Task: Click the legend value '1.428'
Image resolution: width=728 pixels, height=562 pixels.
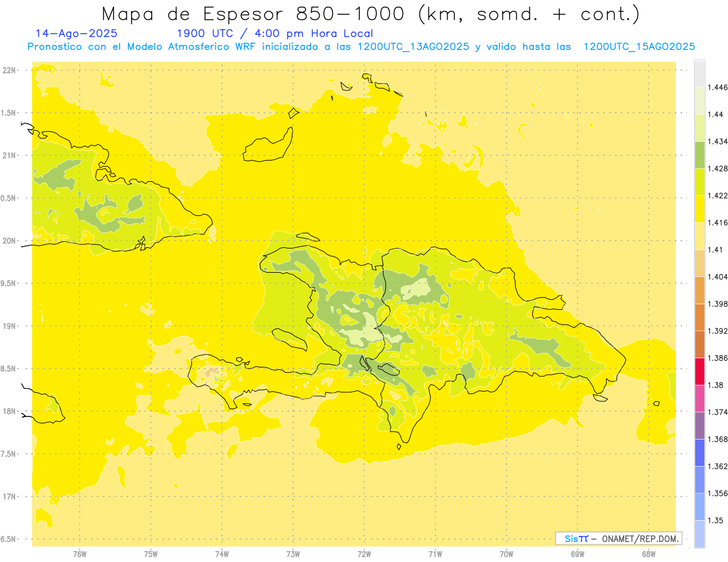Action: pos(719,169)
